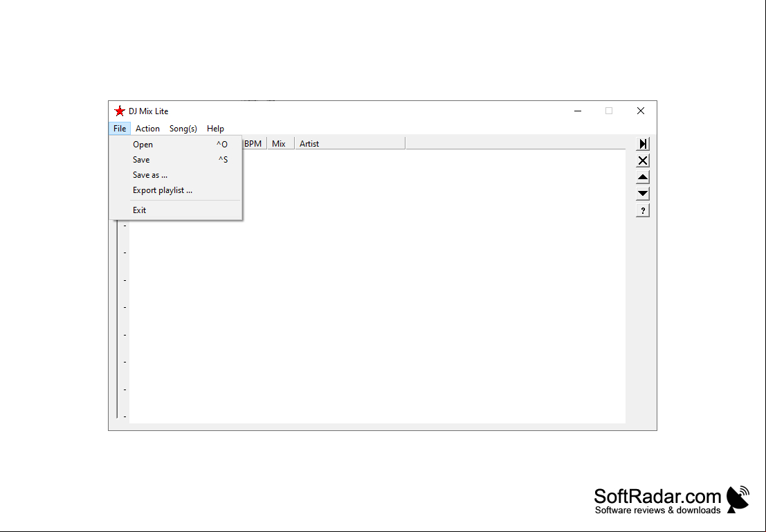This screenshot has width=766, height=532.
Task: Move song up with up-arrow button
Action: [x=642, y=177]
